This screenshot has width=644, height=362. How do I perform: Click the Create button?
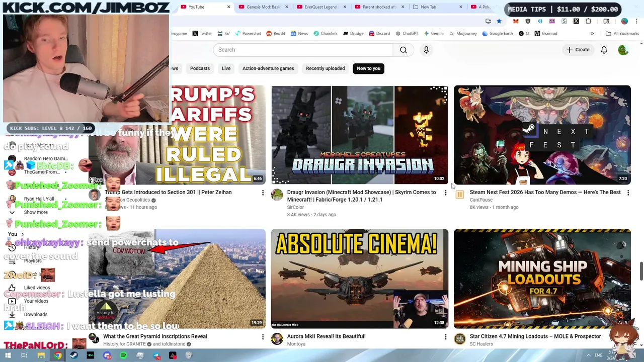[578, 50]
